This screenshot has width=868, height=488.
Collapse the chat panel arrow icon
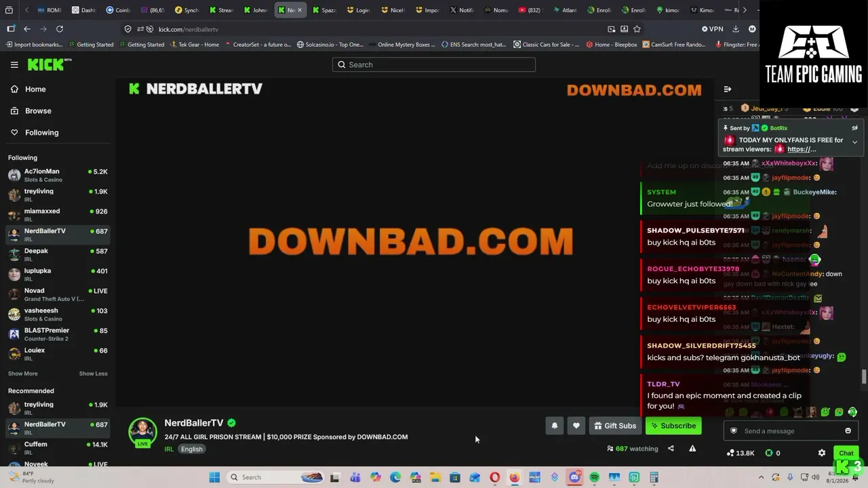click(x=728, y=89)
